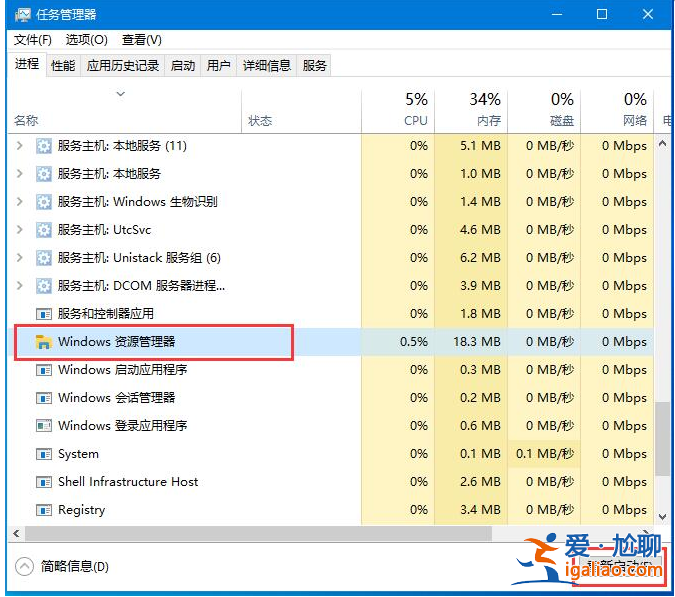The width and height of the screenshot is (675, 597).
Task: Click icon of Windows 登录应用程序
Action: [43, 426]
